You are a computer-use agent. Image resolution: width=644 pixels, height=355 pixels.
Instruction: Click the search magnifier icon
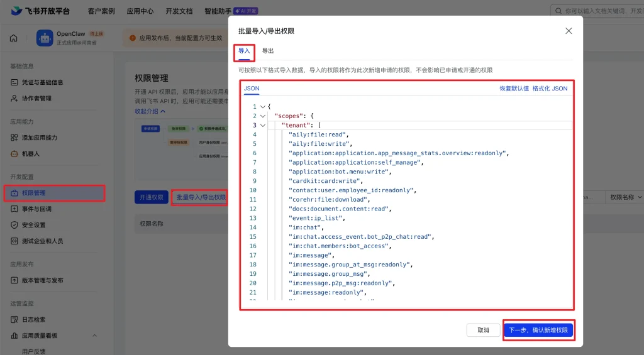coord(558,11)
